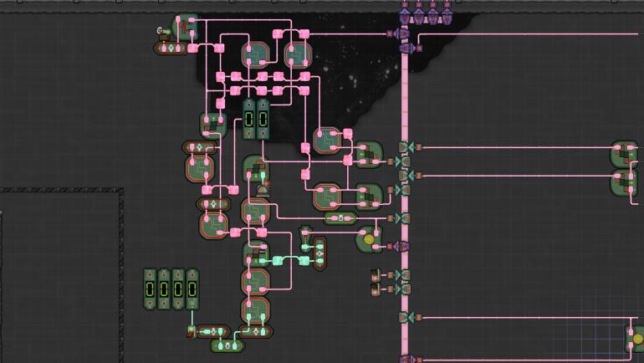Viewport: 644px width, 363px height.
Task: Click the right teal wire bridge
Action: click(x=304, y=260)
